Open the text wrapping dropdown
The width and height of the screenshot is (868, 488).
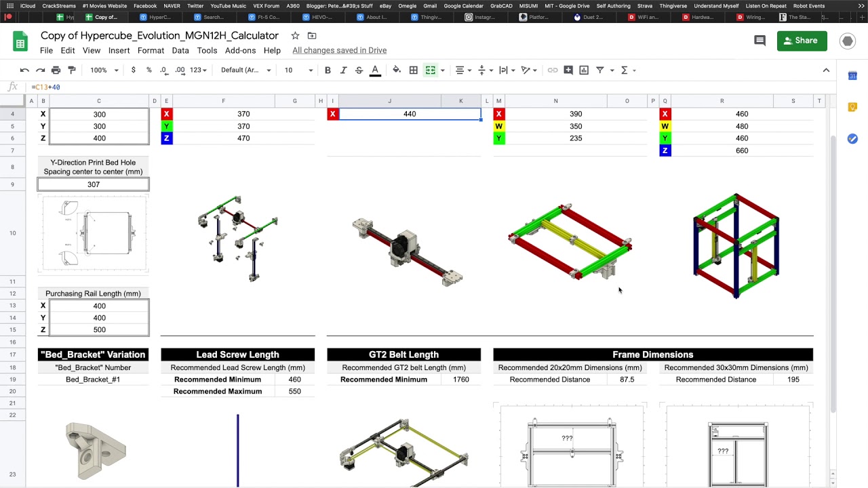pos(507,70)
